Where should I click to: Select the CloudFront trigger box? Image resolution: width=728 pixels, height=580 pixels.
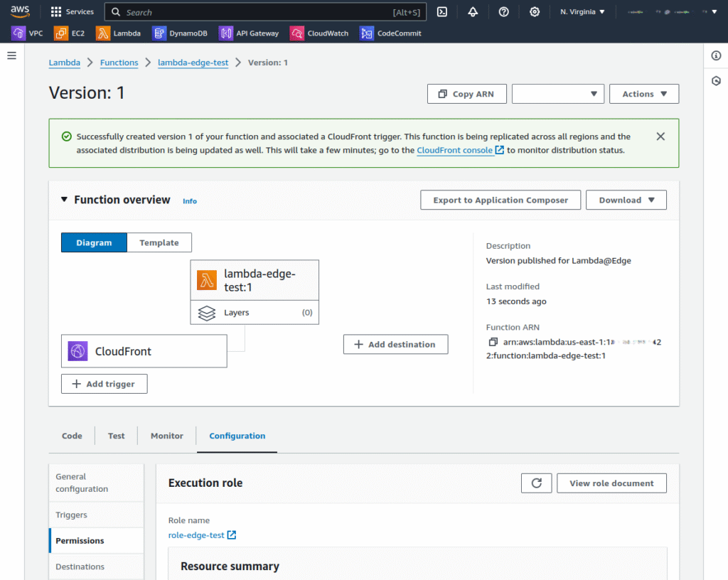144,351
